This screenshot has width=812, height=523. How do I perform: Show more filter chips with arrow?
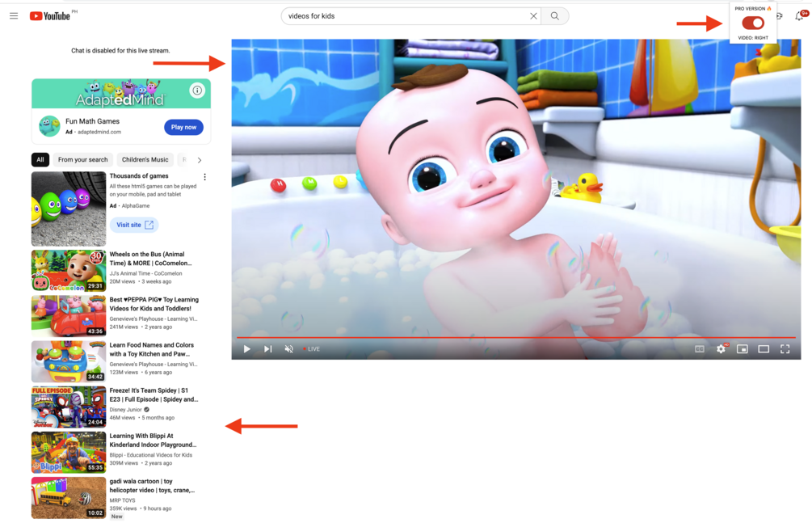(200, 160)
